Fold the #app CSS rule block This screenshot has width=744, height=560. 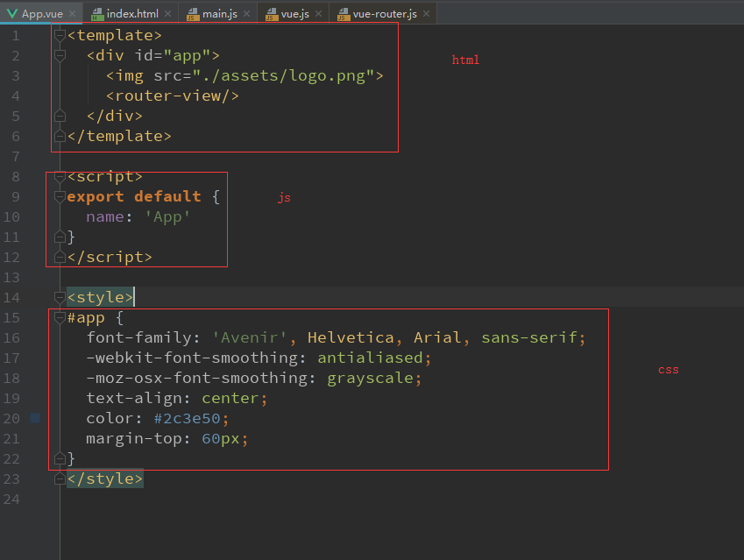point(60,317)
